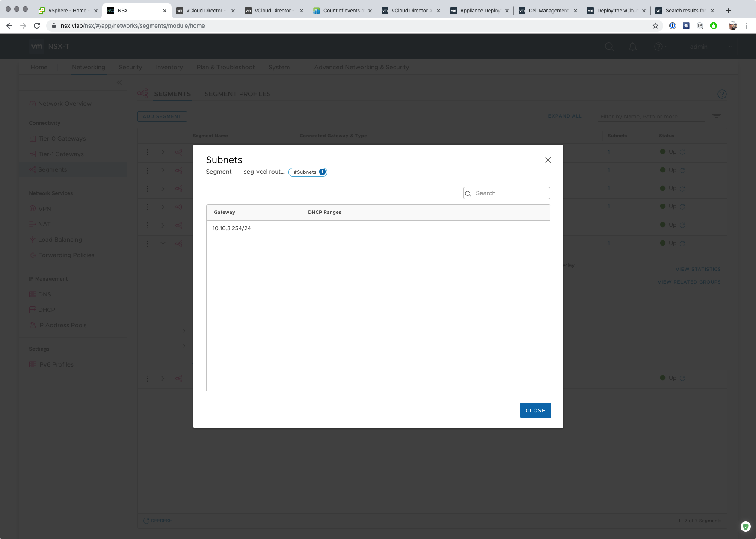
Task: Click the DHCP Ranges column header
Action: 324,212
